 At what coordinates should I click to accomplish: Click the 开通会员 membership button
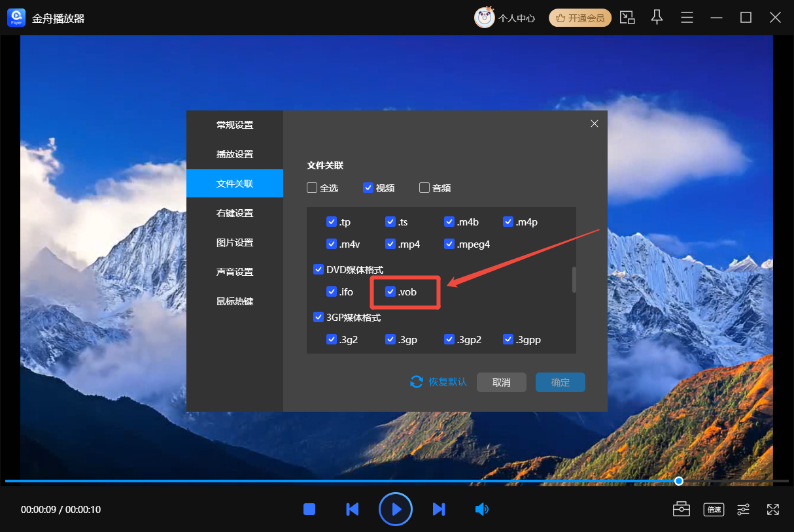click(580, 18)
